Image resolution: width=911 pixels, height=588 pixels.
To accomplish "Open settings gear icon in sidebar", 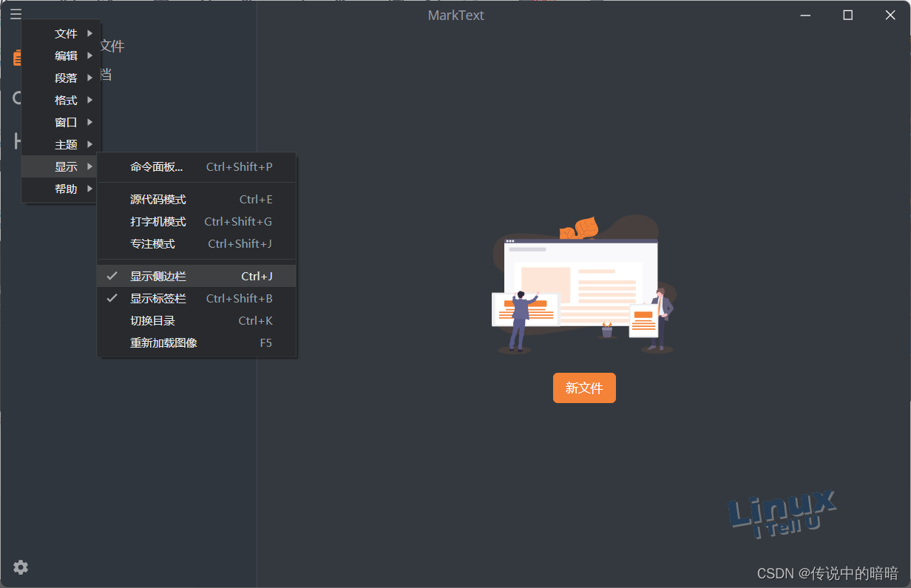I will pos(21,567).
